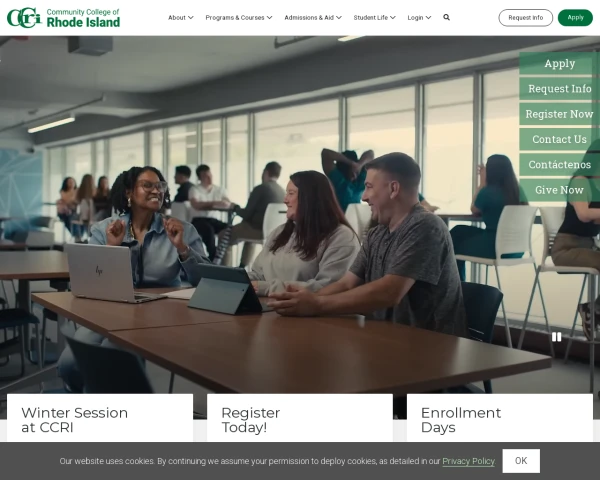Open the Winter Session at CCRI card
Viewport: 600px width, 480px height.
pyautogui.click(x=100, y=418)
